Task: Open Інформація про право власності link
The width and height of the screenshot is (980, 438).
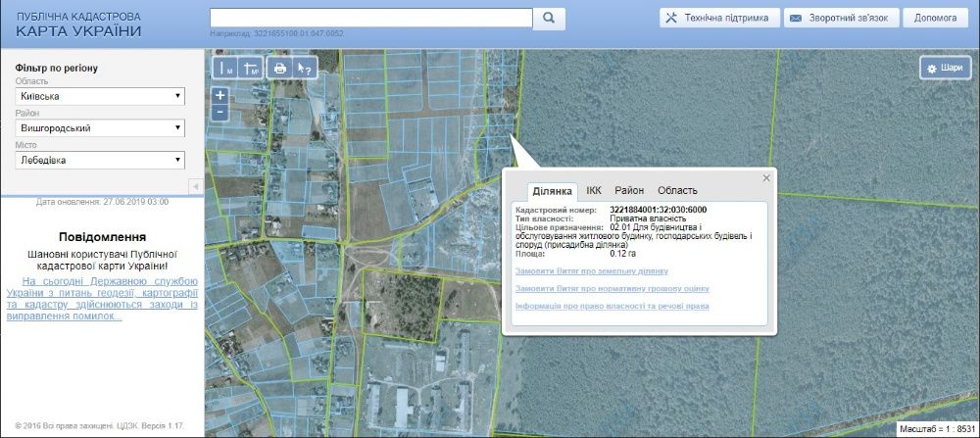Action: 612,306
